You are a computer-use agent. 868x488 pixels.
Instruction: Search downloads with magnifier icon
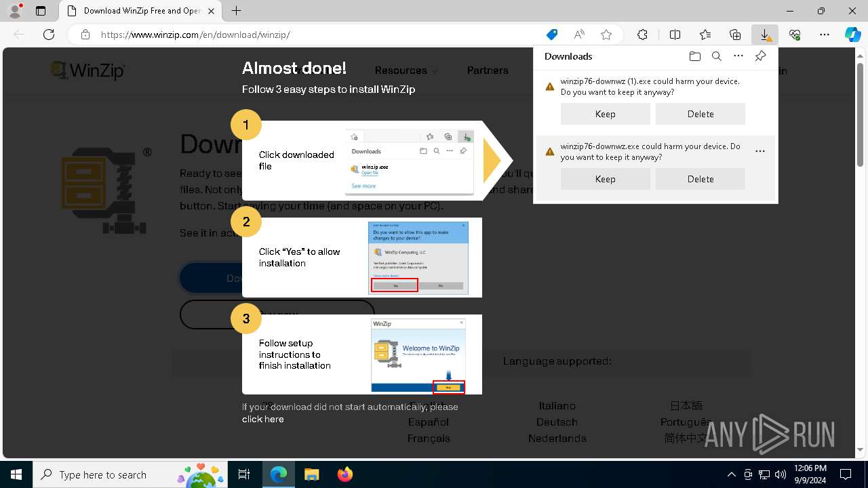click(x=716, y=56)
